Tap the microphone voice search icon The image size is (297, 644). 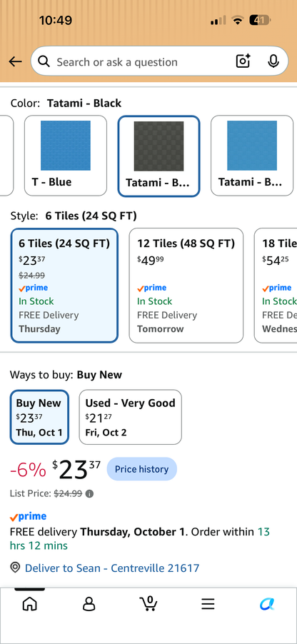[x=273, y=61]
